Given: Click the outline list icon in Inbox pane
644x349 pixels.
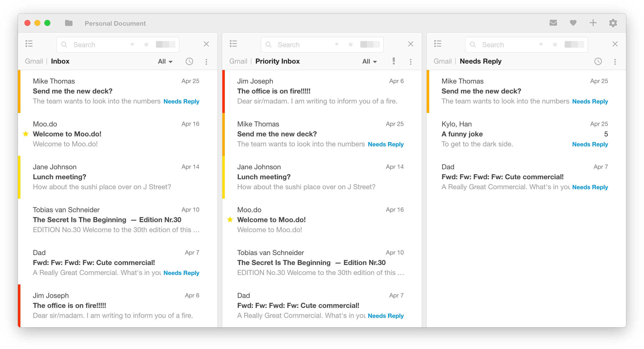Looking at the screenshot, I should pos(29,44).
